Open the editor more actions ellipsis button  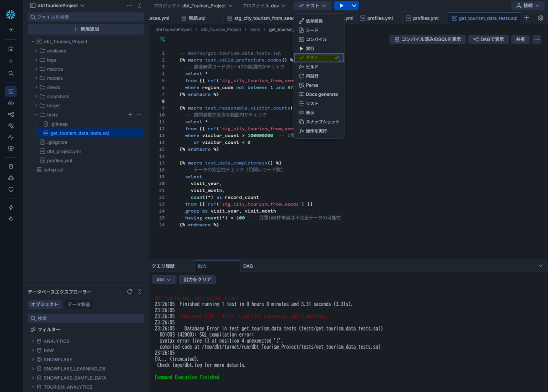tap(537, 39)
